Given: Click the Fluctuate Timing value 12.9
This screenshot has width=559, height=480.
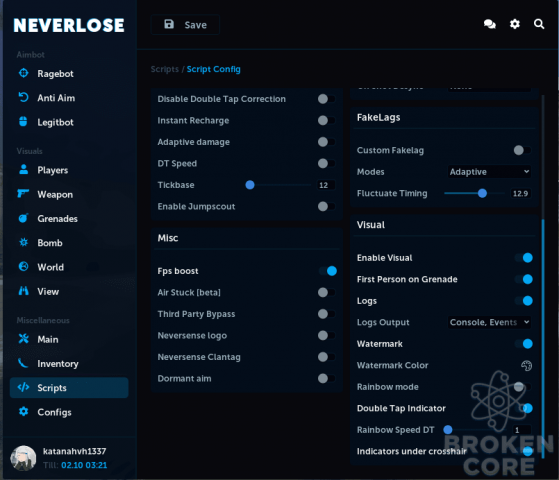Looking at the screenshot, I should pos(520,193).
